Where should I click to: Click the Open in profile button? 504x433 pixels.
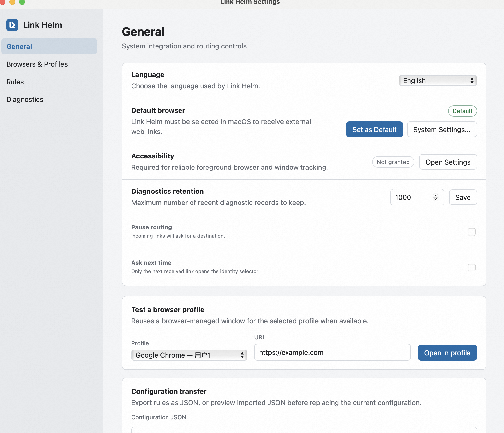447,353
